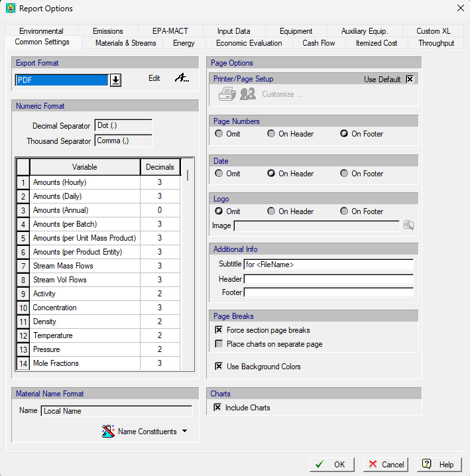Open the font settings icon beside Edit

tap(182, 78)
